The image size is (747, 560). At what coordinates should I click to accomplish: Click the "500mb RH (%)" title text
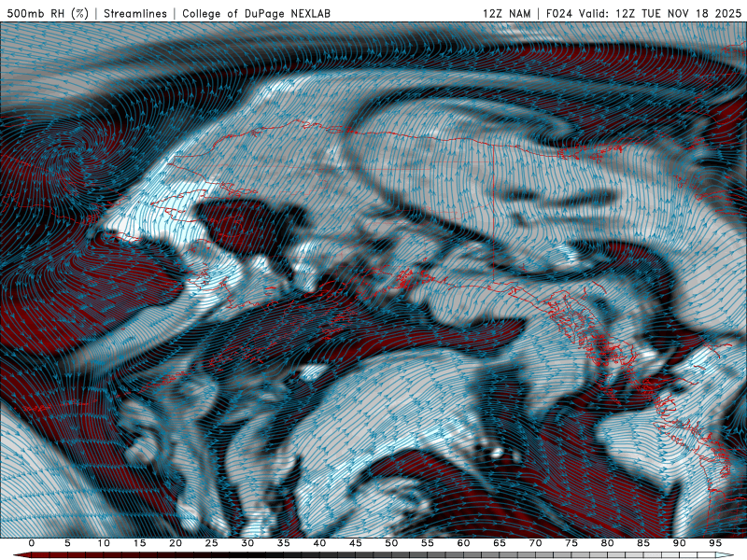tap(48, 13)
